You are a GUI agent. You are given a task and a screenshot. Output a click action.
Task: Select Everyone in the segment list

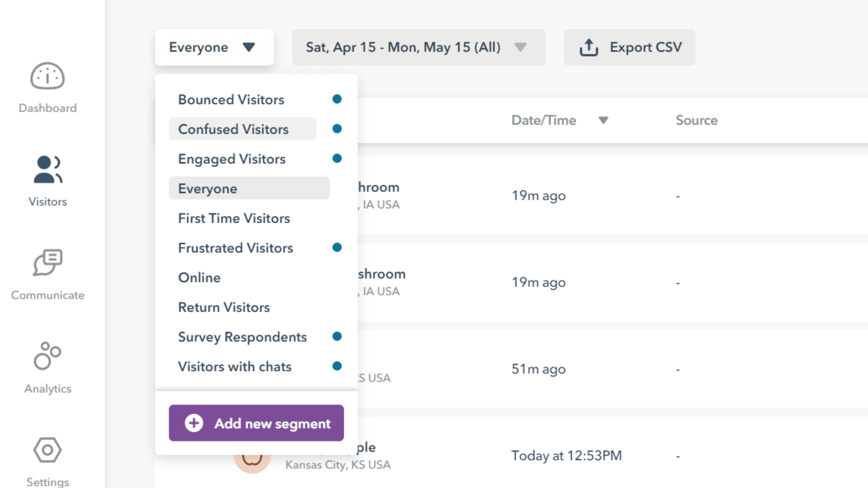pyautogui.click(x=250, y=188)
